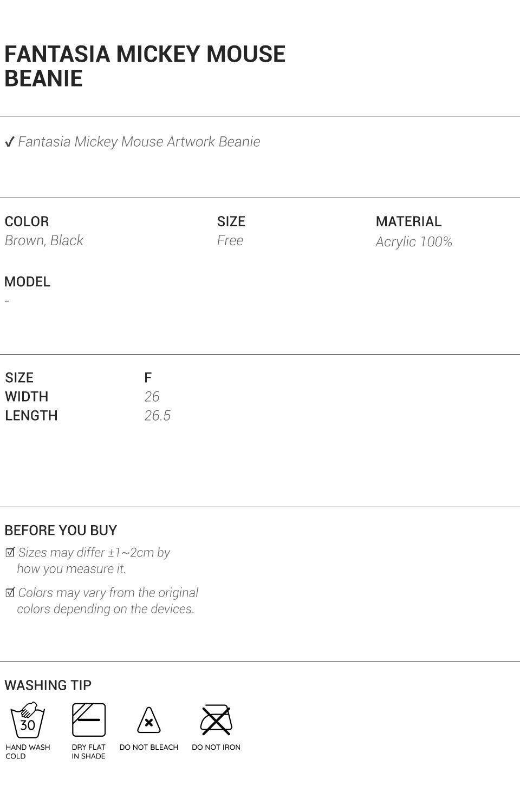Click the WASHING TIP heading
This screenshot has height=812, width=520.
[48, 685]
